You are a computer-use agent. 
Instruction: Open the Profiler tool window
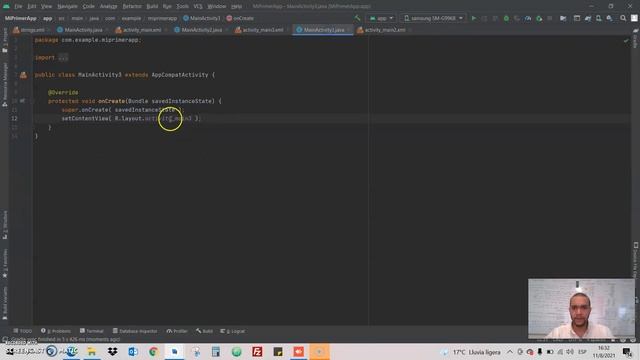[177, 331]
